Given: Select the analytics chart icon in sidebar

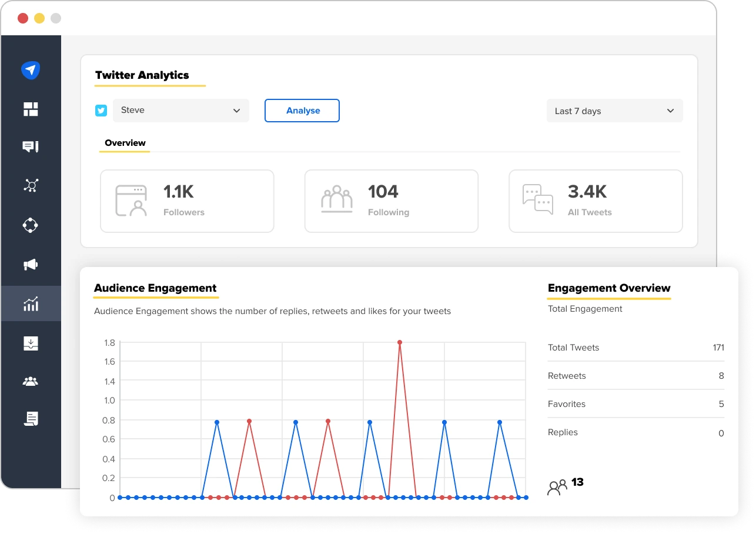Looking at the screenshot, I should tap(31, 303).
